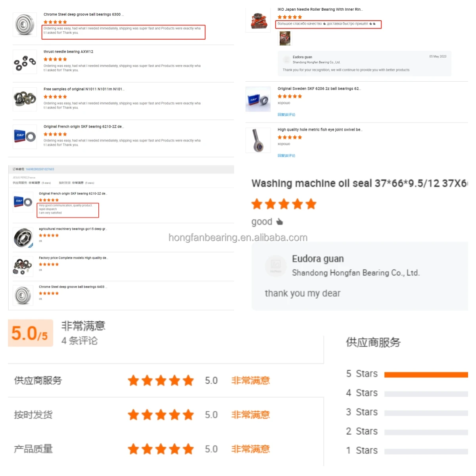Open the Chrome Steel 6403 bearing thumbnail
Image resolution: width=476 pixels, height=476 pixels.
coord(23,296)
